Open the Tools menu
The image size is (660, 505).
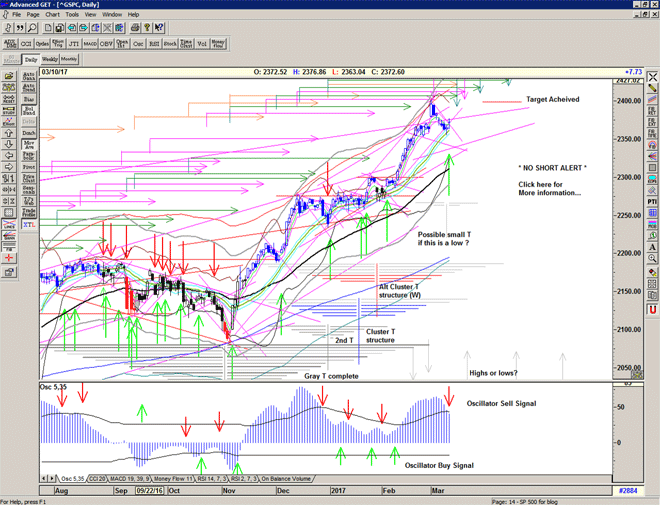pyautogui.click(x=72, y=15)
